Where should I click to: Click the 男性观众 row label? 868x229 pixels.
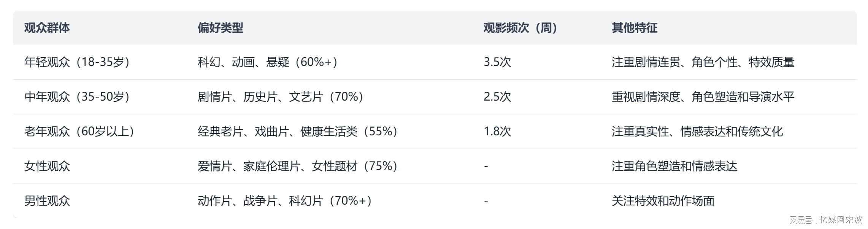click(47, 201)
